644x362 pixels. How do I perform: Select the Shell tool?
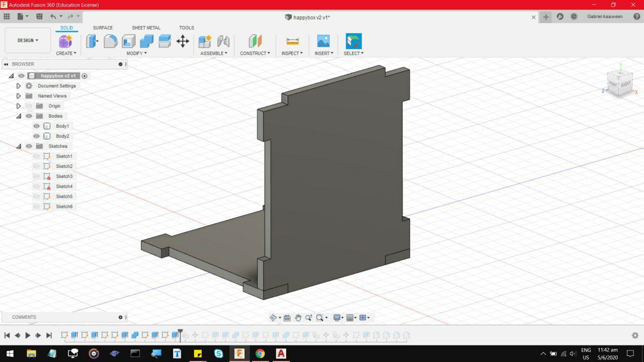tap(129, 41)
